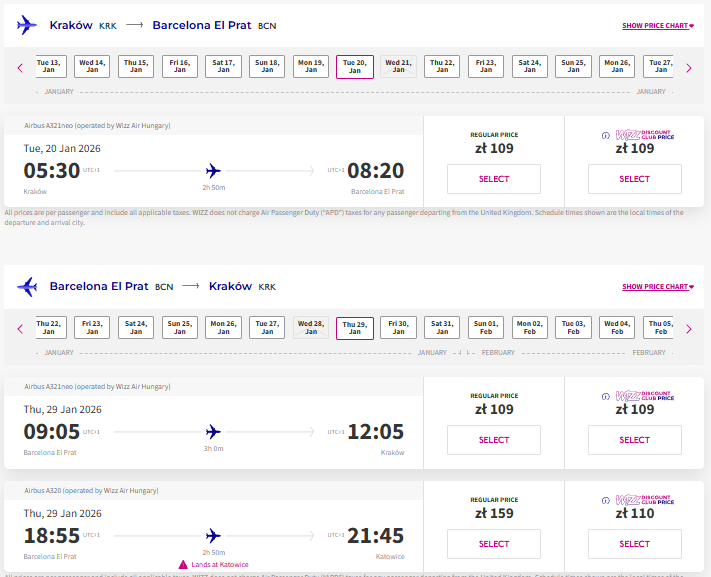Expand outbound Show Price Chart
711x577 pixels.
[x=658, y=26]
